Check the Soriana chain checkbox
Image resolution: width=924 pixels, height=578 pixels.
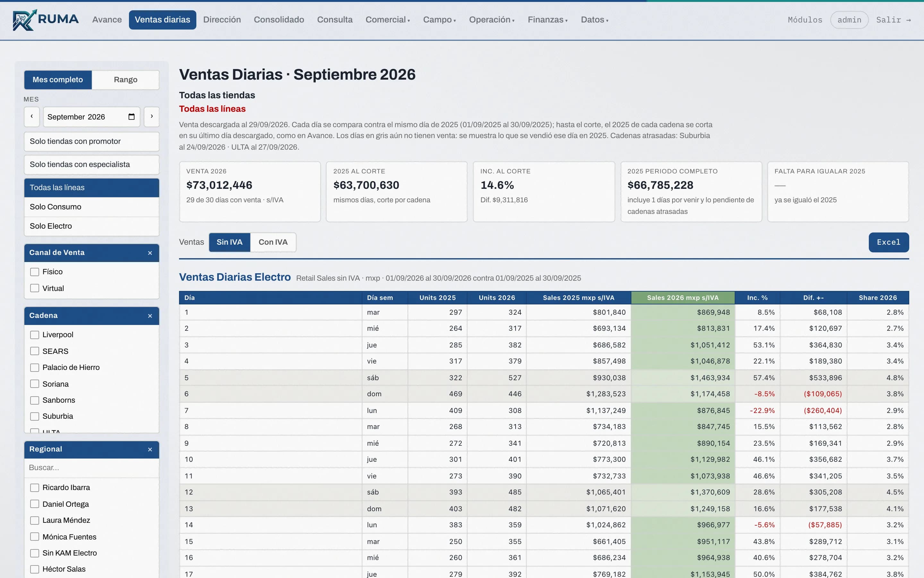[35, 384]
